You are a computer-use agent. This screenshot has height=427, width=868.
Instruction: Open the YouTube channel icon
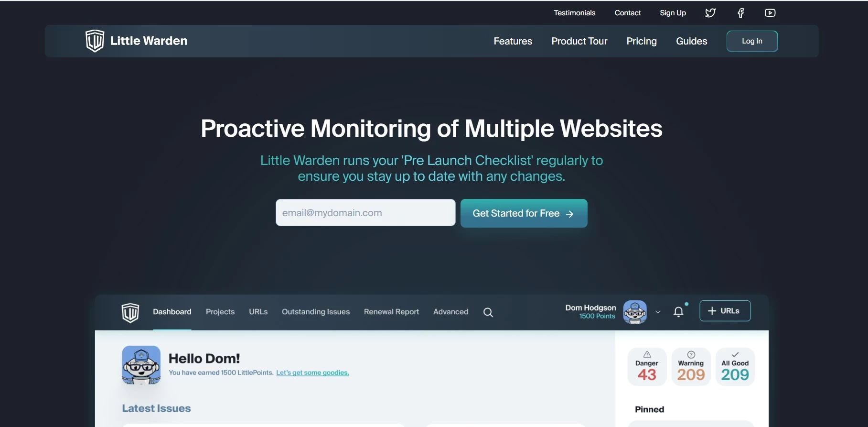pyautogui.click(x=770, y=13)
